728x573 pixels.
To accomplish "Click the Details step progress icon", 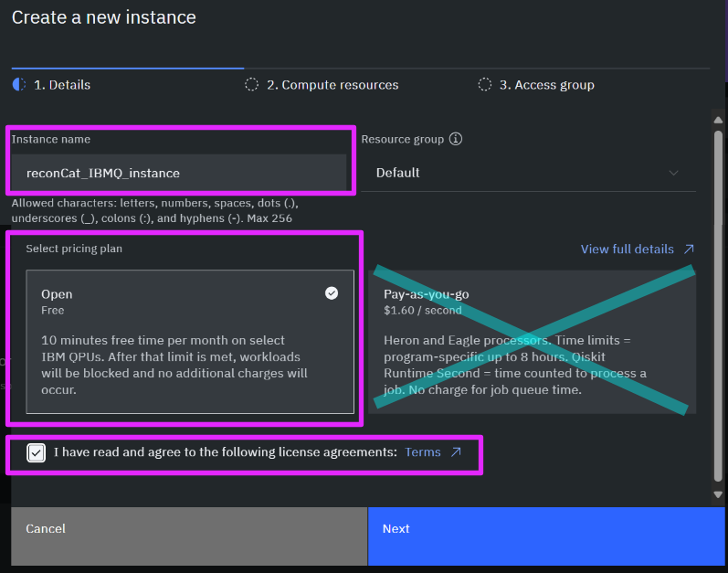I will [x=19, y=84].
